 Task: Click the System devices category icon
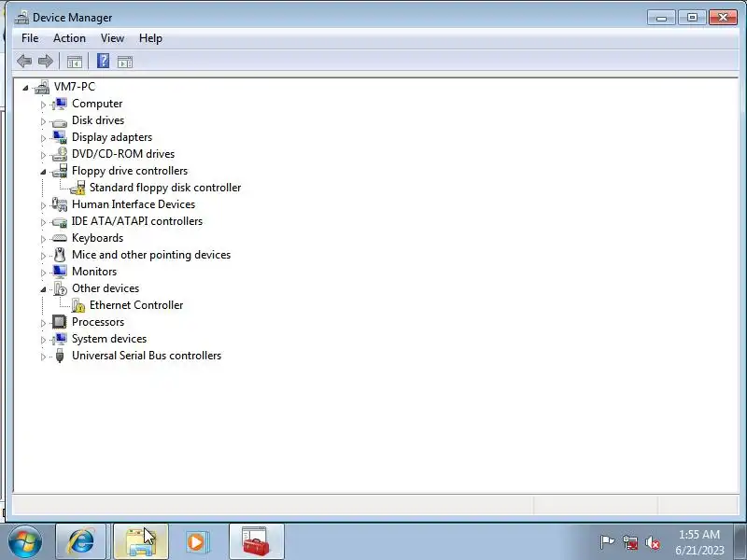(x=60, y=339)
